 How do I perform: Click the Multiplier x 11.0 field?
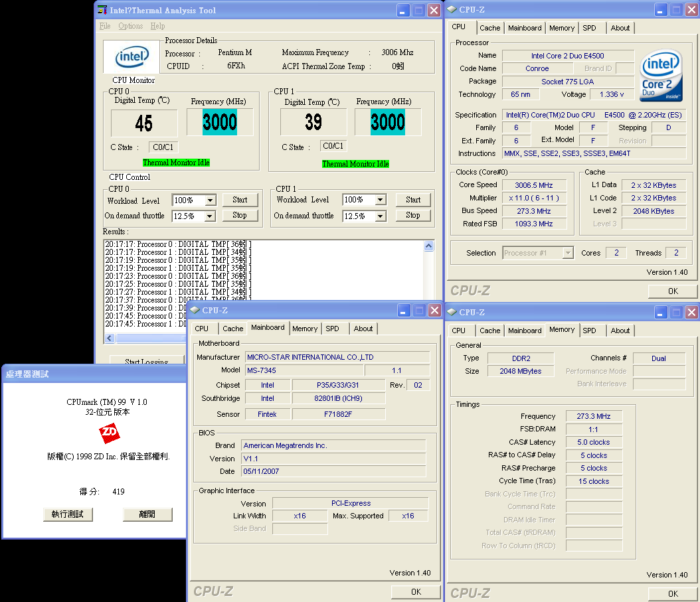click(534, 198)
